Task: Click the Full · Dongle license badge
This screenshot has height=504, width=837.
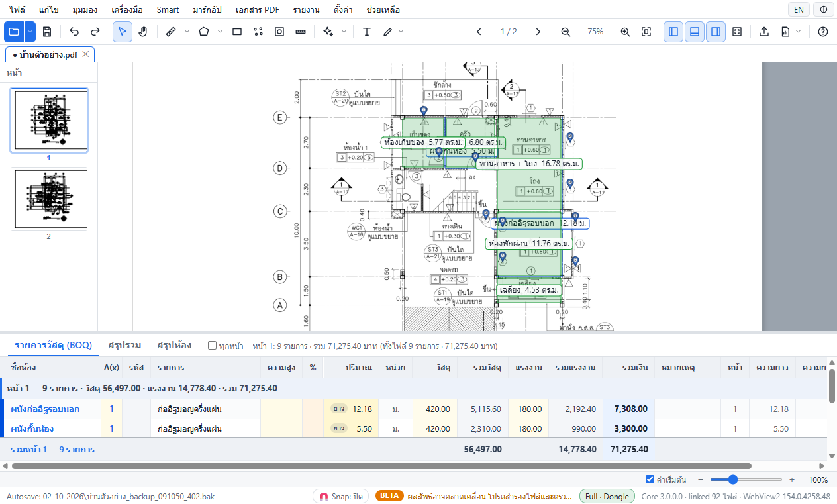Action: (x=607, y=496)
